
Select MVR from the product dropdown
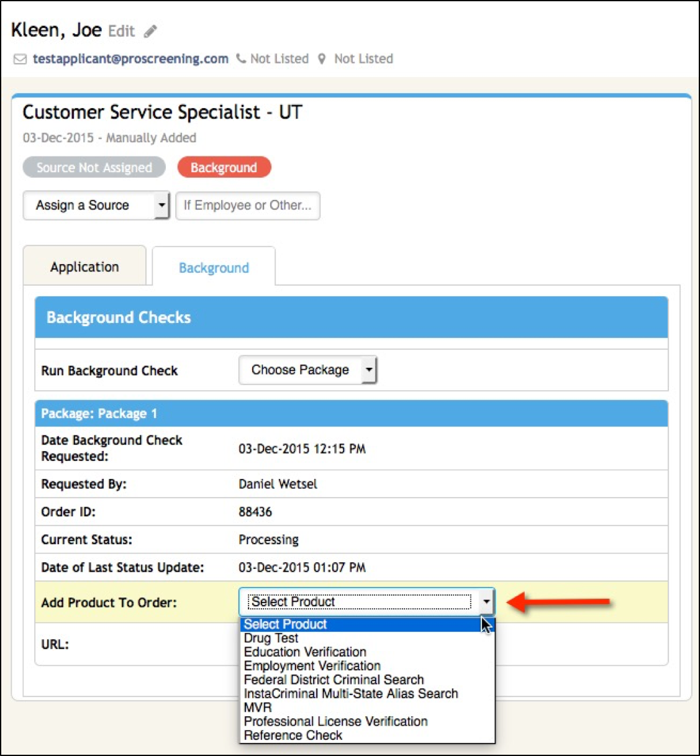click(x=258, y=708)
